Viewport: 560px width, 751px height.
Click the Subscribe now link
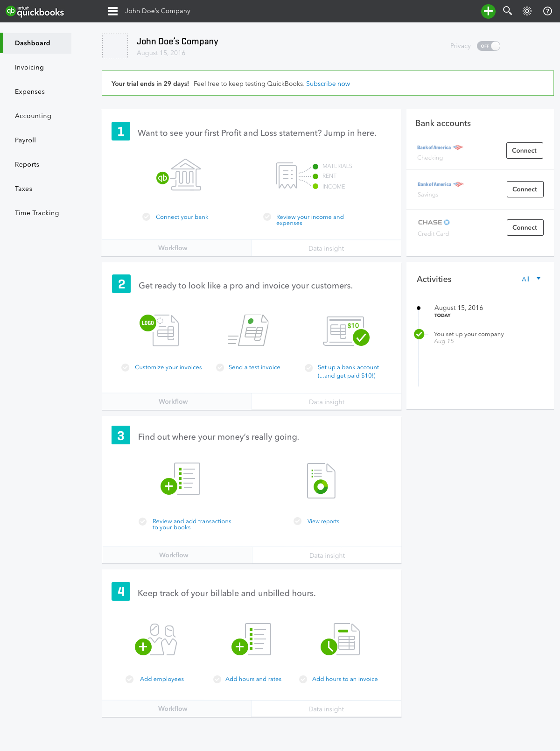coord(328,84)
